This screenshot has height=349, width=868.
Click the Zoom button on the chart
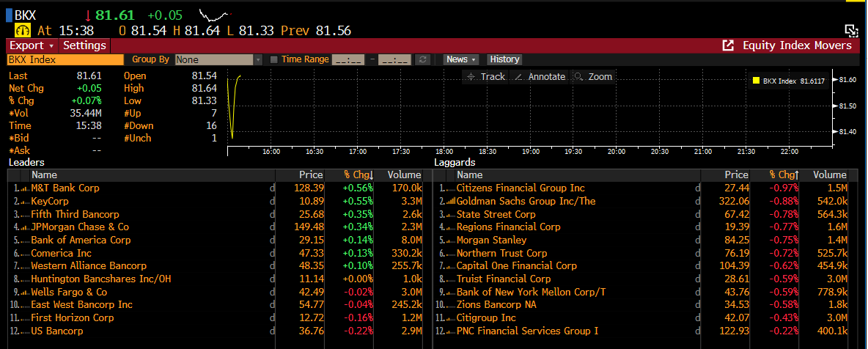coord(593,77)
